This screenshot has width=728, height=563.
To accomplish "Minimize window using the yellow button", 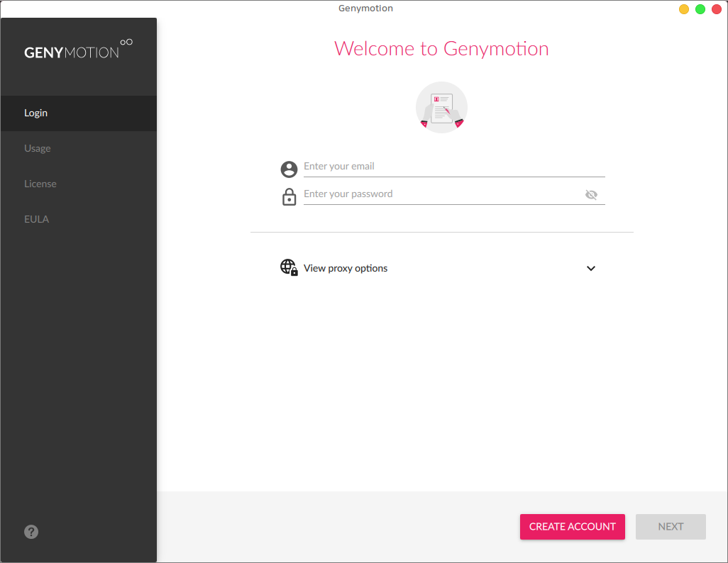I will tap(684, 9).
